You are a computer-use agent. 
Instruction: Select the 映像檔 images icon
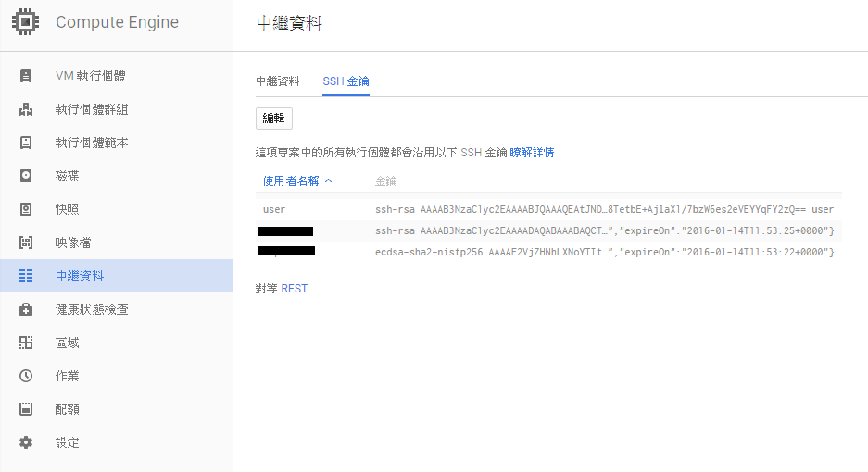tap(26, 242)
